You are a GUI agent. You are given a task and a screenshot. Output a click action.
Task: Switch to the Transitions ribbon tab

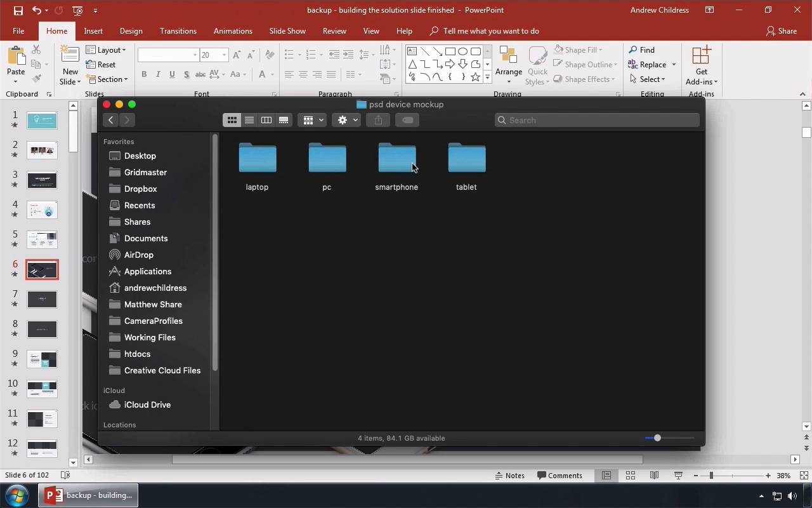coord(178,31)
